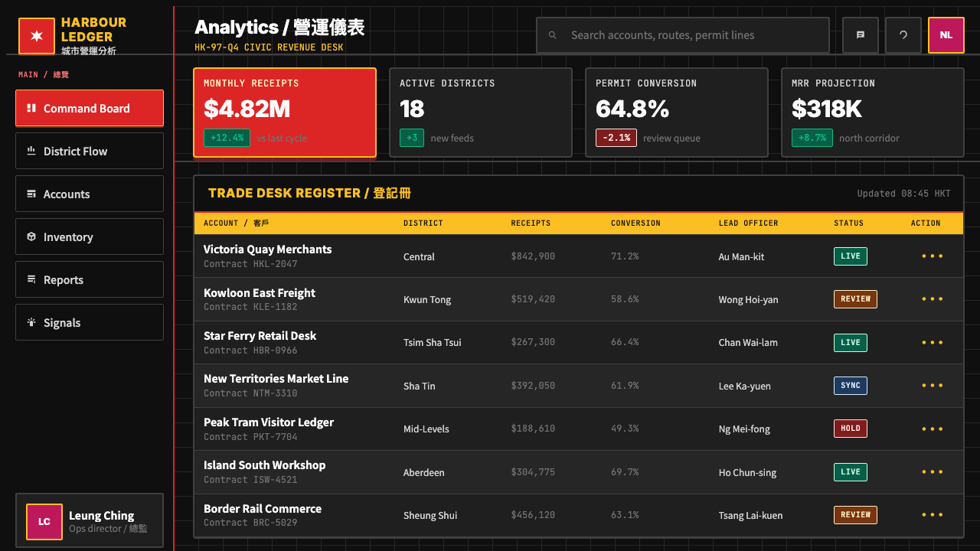Click HOLD status of Peak Tram Visitor Ledger
The width and height of the screenshot is (980, 551).
click(851, 429)
